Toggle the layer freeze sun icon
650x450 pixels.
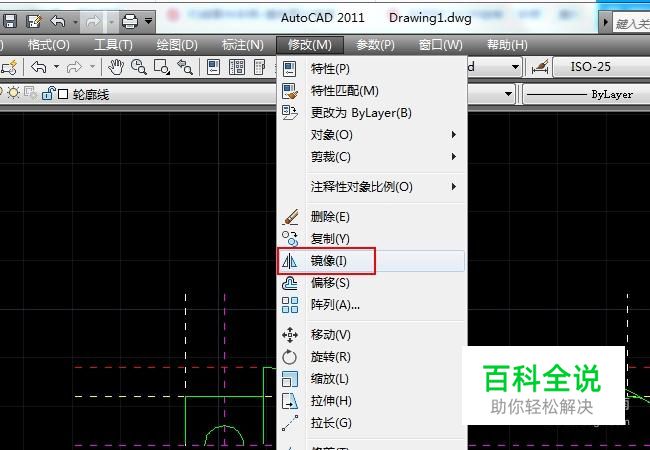click(14, 93)
